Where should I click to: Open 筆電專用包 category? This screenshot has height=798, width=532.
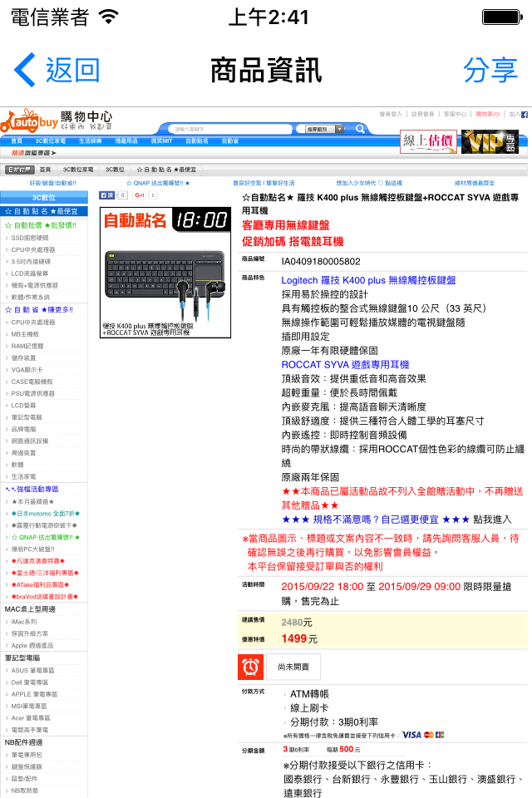pos(27,756)
